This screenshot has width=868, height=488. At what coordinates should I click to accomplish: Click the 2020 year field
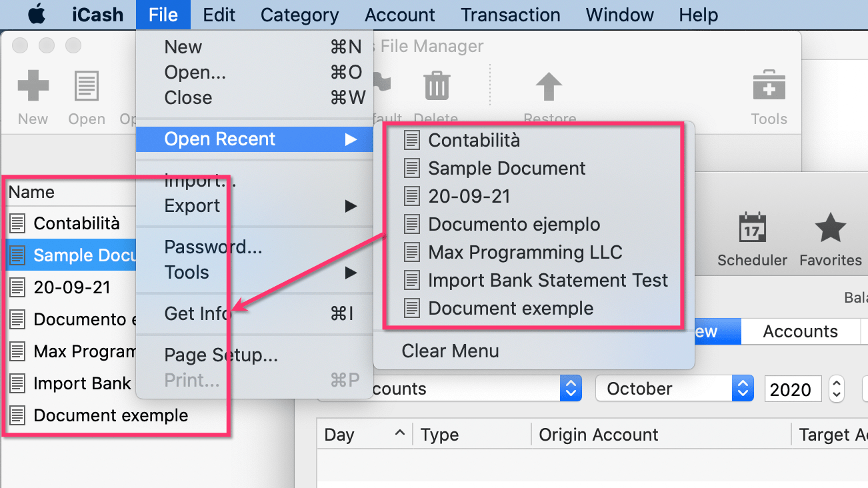[793, 389]
